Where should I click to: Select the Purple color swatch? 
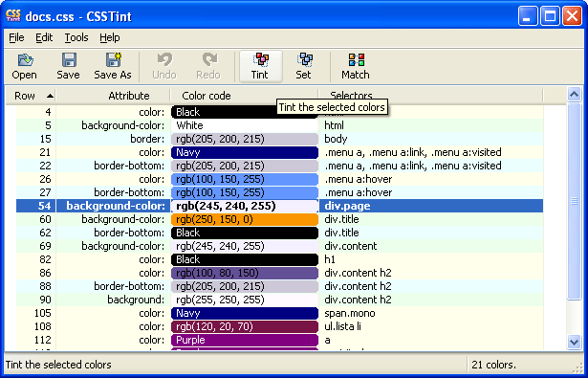coord(245,340)
